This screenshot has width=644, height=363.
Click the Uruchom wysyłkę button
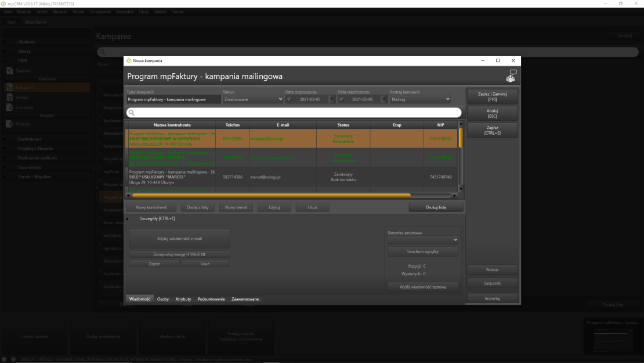pos(422,251)
